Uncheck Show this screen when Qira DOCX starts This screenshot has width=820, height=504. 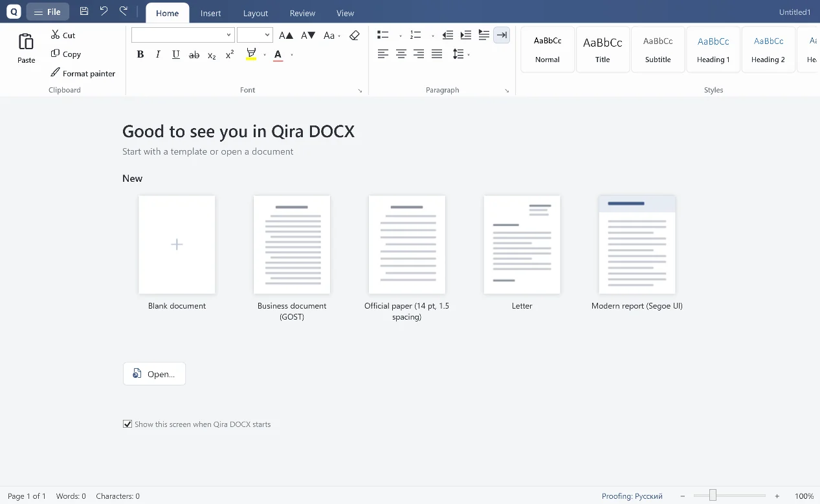(x=127, y=424)
